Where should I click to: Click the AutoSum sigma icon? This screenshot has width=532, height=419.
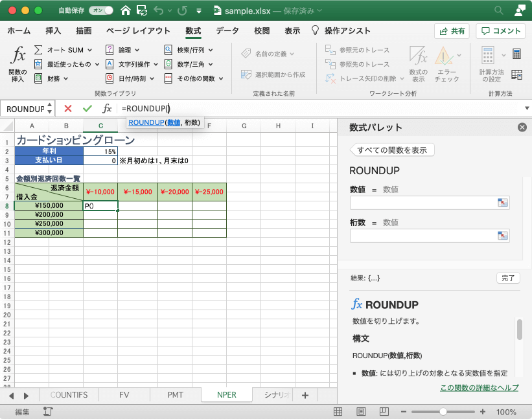coord(38,50)
